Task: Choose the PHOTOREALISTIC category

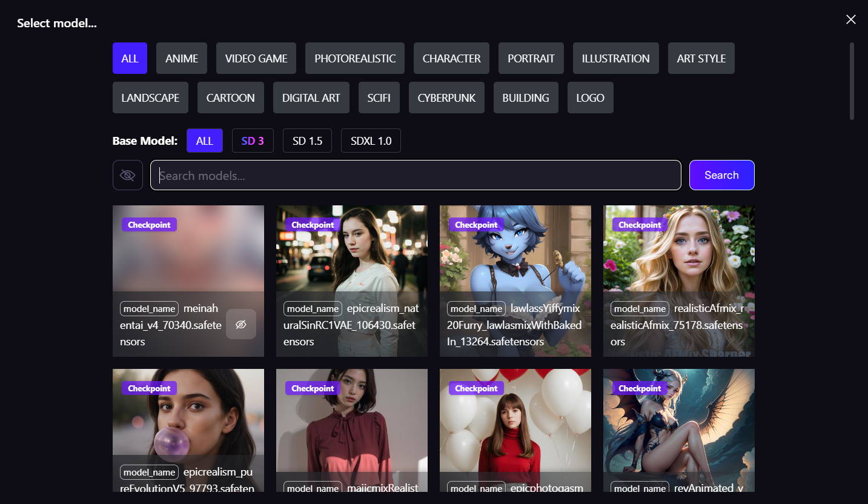Action: click(x=355, y=58)
